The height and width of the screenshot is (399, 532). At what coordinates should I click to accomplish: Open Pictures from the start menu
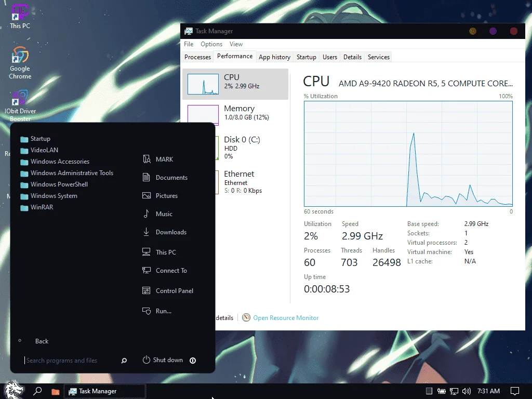[x=160, y=196]
